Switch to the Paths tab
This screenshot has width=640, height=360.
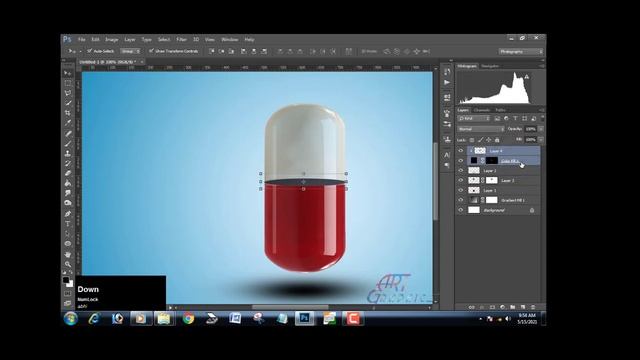point(500,110)
